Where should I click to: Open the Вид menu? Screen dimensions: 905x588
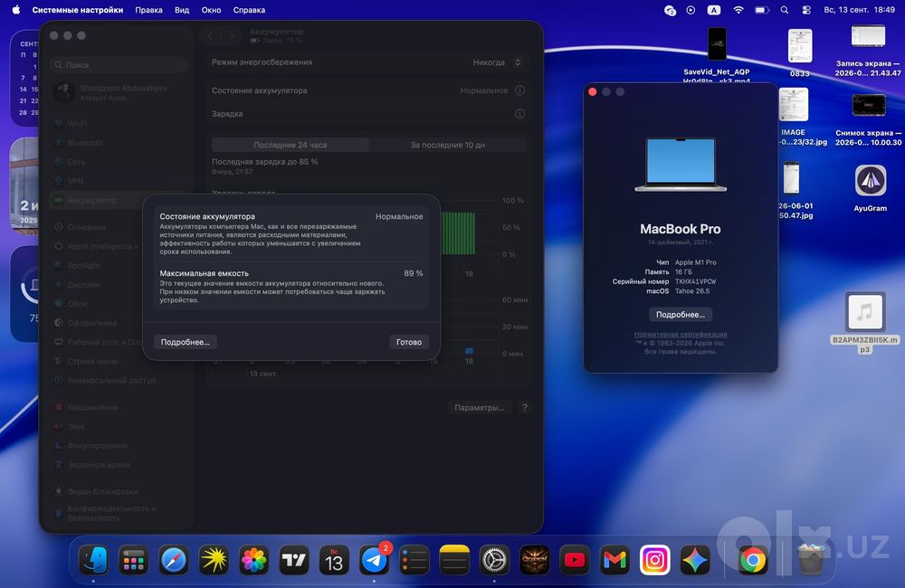pos(182,10)
